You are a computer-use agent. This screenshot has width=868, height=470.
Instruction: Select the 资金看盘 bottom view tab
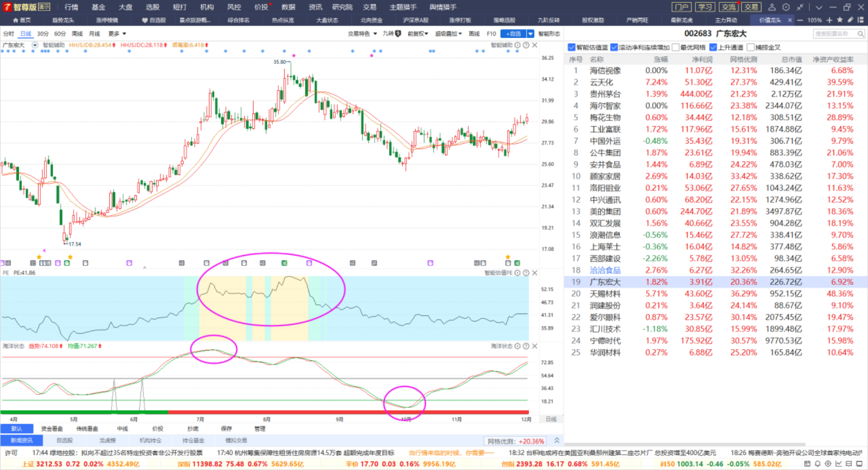pos(52,429)
